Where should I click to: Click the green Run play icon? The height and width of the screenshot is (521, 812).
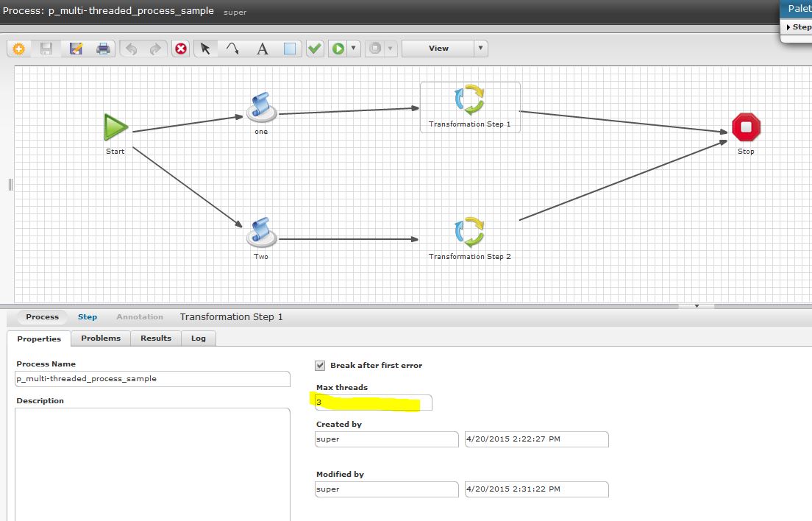pos(338,49)
